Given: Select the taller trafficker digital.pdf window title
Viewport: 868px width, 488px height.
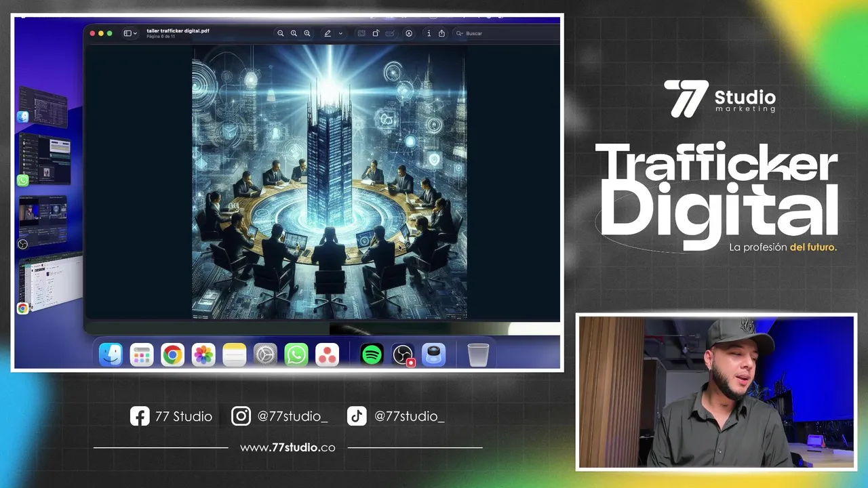Looking at the screenshot, I should [178, 30].
